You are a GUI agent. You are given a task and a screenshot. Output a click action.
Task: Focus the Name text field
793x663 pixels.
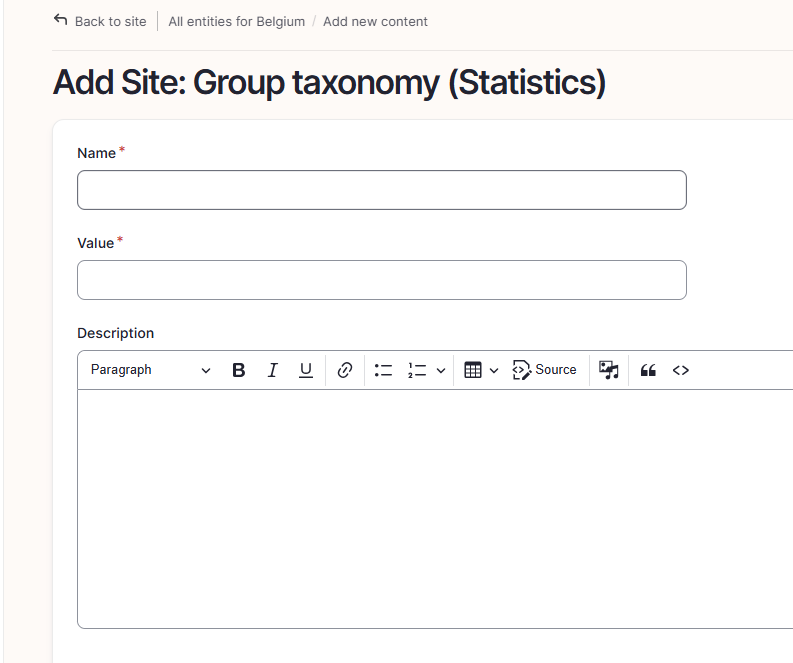point(381,190)
